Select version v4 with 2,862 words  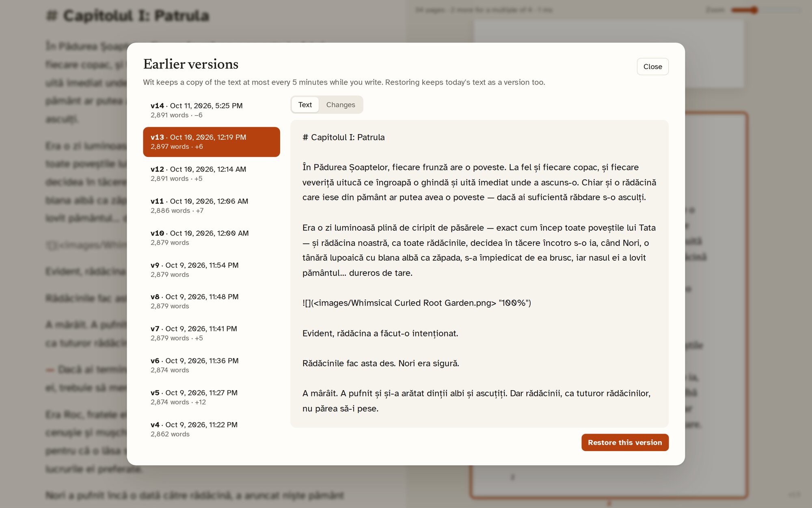tap(212, 429)
